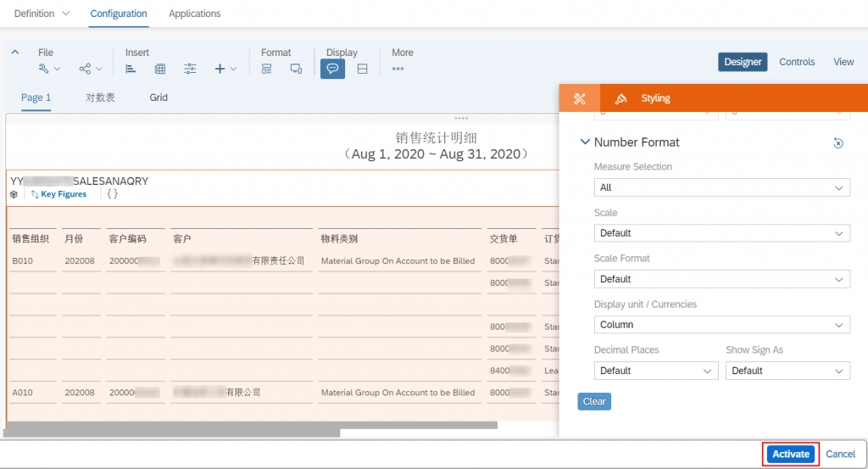Click the date range subtitle Aug 2020
This screenshot has width=868, height=469.
pos(437,154)
